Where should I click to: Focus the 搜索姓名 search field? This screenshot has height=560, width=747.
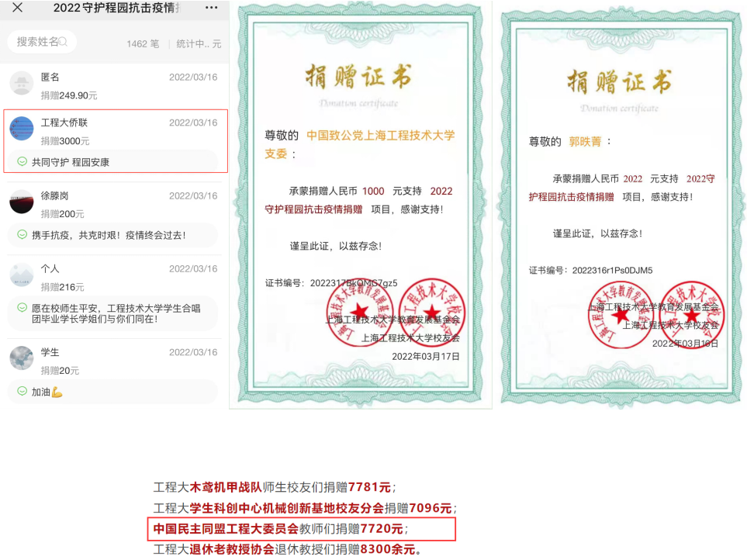[37, 42]
